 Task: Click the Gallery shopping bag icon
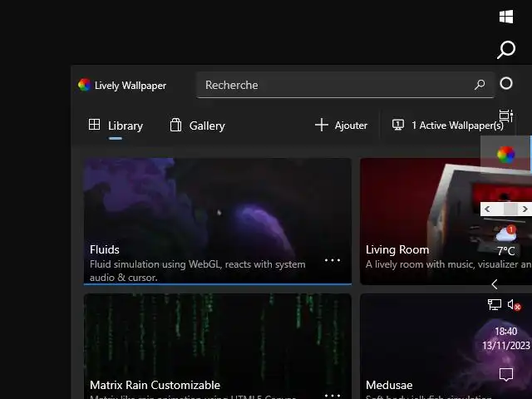coord(175,125)
